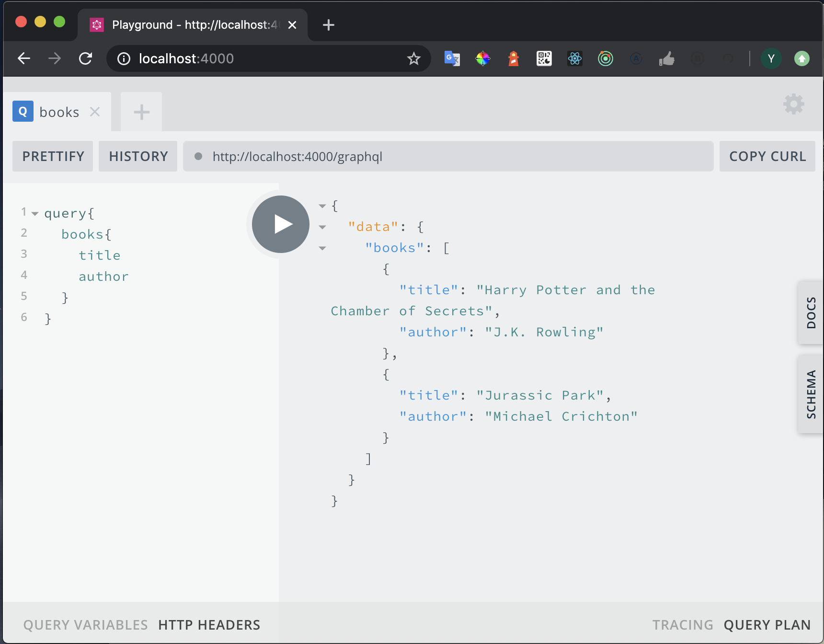The height and width of the screenshot is (644, 824).
Task: Show the HTTP HEADERS pane
Action: (x=209, y=625)
